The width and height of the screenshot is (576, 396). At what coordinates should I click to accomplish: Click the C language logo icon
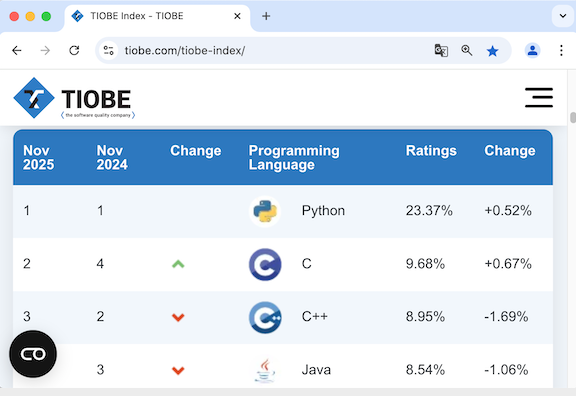(x=265, y=264)
